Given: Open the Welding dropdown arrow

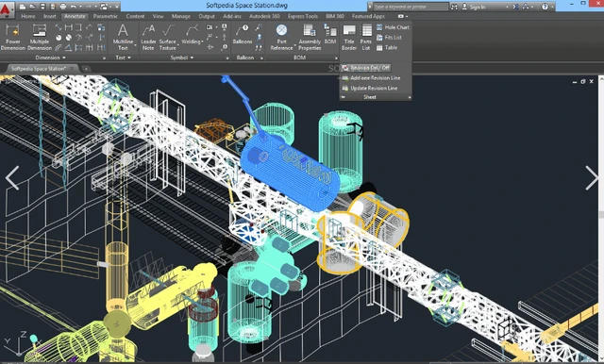Looking at the screenshot, I should pos(203,41).
